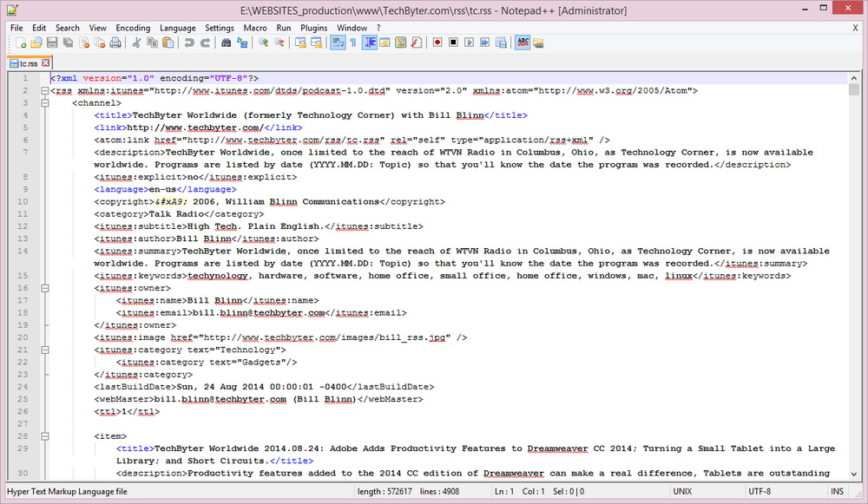Open the Run menu

click(284, 28)
